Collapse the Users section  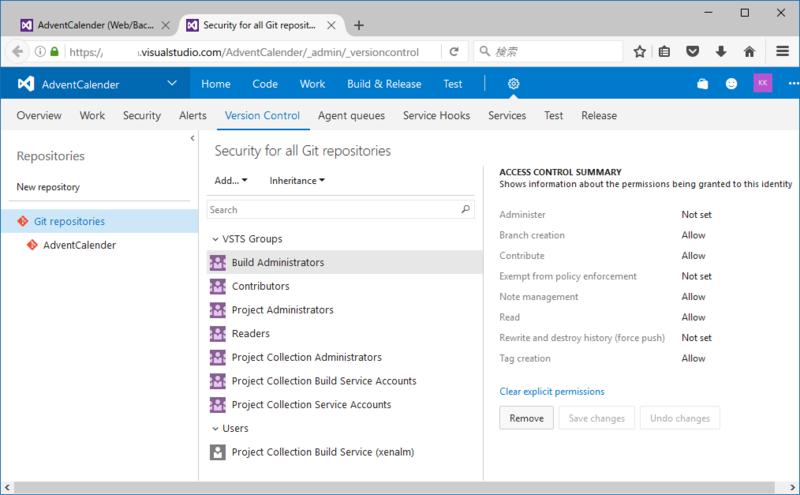215,428
